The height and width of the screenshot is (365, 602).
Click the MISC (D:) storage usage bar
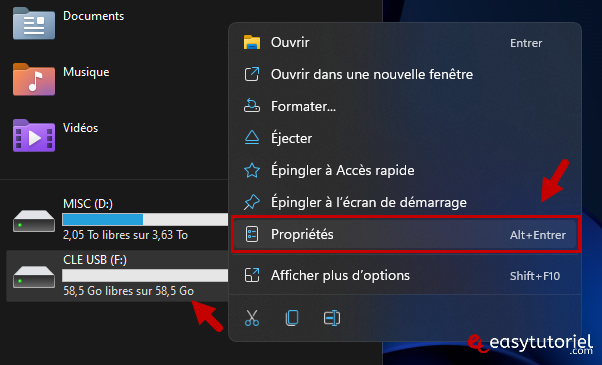coord(145,220)
